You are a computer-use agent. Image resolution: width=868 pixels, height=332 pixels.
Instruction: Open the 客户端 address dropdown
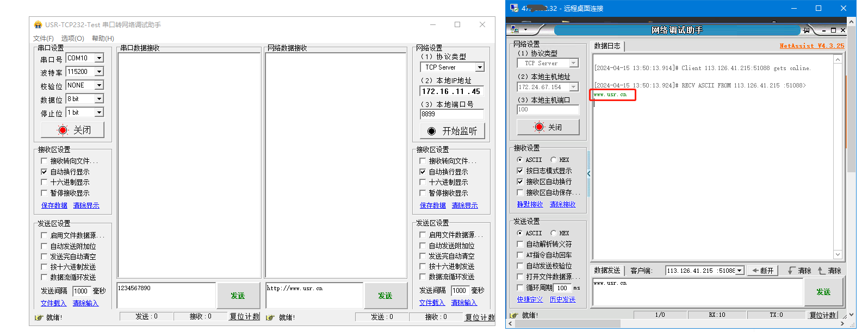pos(739,271)
